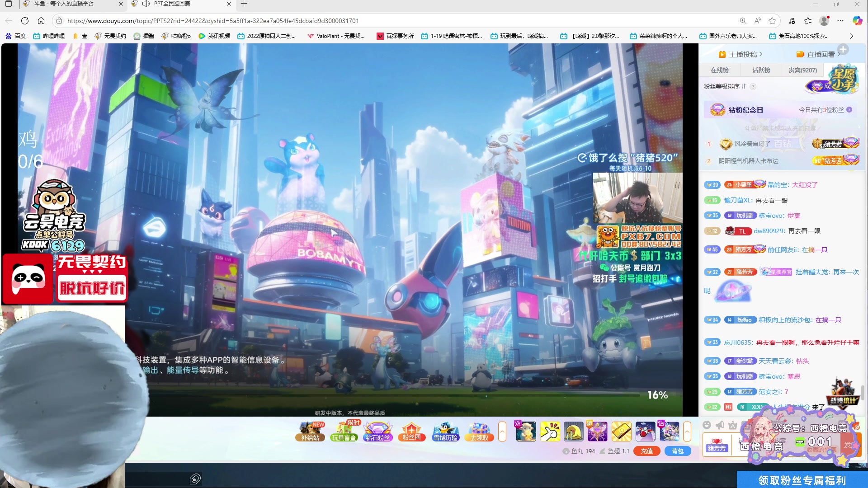868x488 pixels.
Task: Open the 粉丝团 fan club icon
Action: tap(411, 432)
